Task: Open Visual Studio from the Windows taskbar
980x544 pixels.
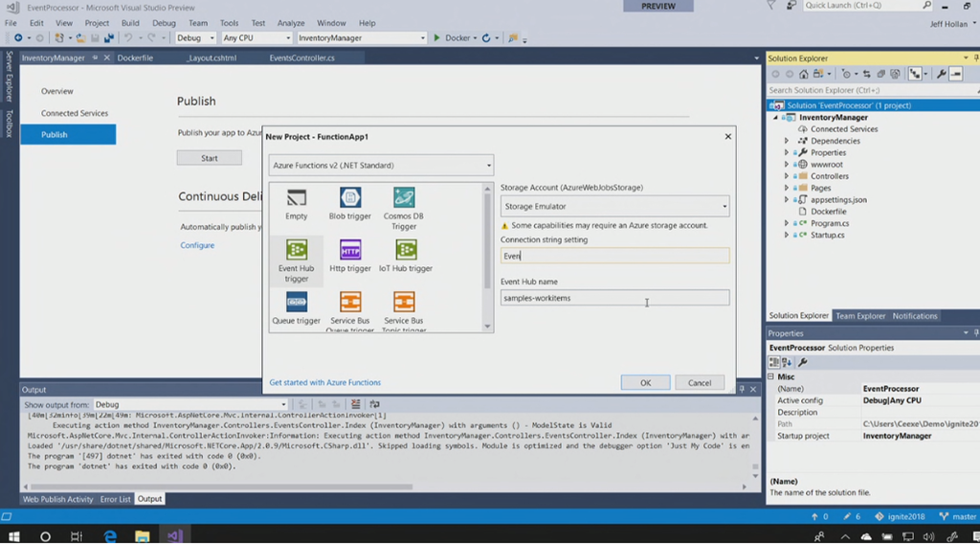Action: [174, 536]
